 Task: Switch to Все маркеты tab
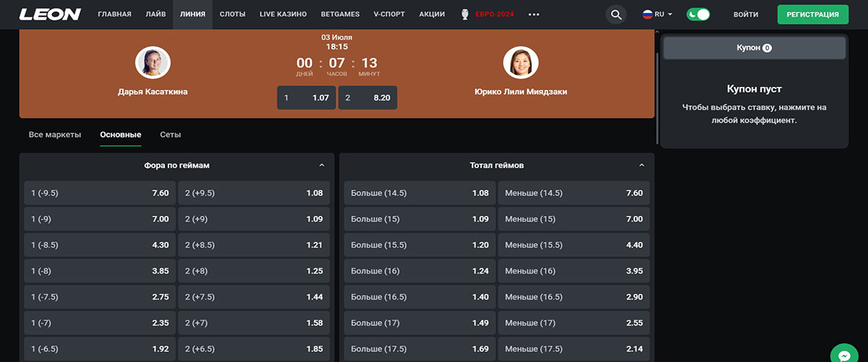pos(55,135)
